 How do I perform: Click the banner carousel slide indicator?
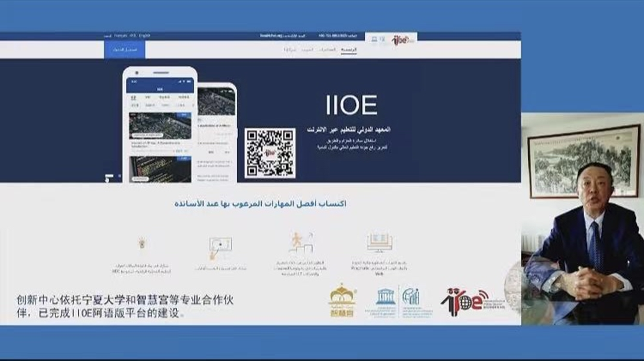tap(108, 177)
